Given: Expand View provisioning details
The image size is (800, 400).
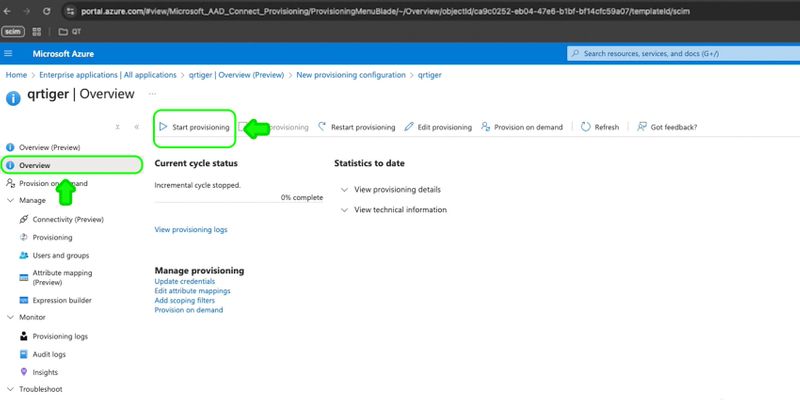Looking at the screenshot, I should pos(391,189).
